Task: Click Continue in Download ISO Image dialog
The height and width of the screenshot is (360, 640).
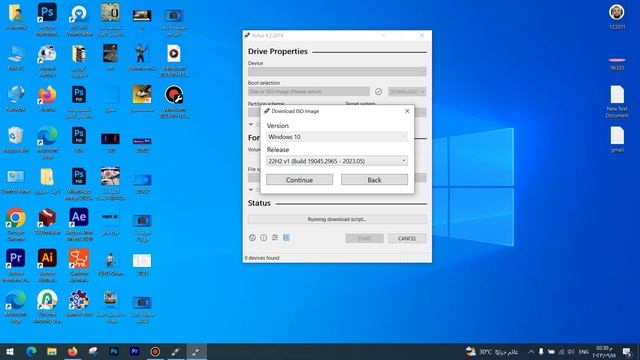Action: (x=299, y=180)
